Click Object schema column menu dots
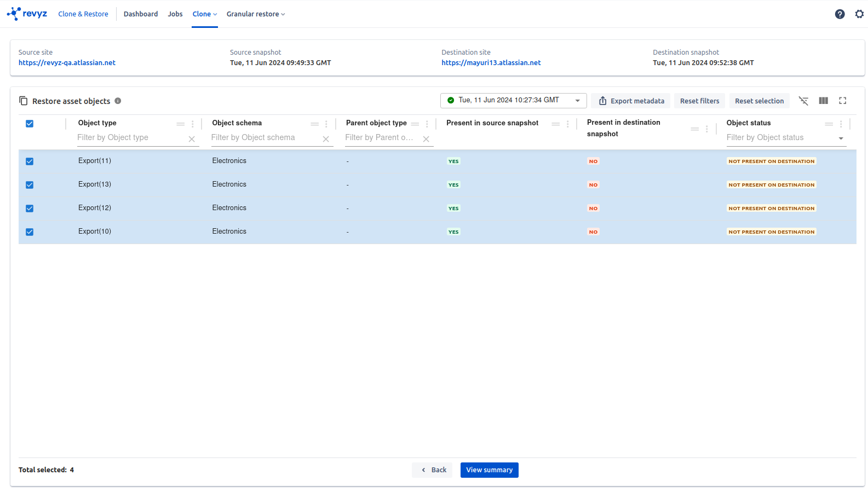This screenshot has width=868, height=498. point(326,124)
